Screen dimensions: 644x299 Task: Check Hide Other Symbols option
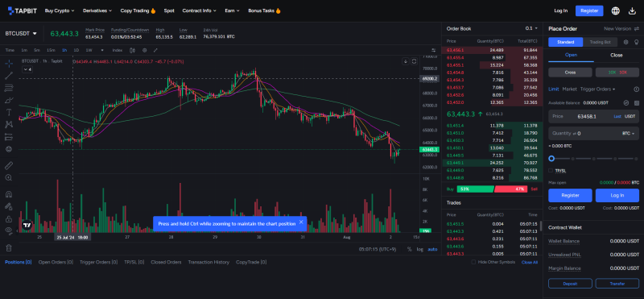click(473, 262)
